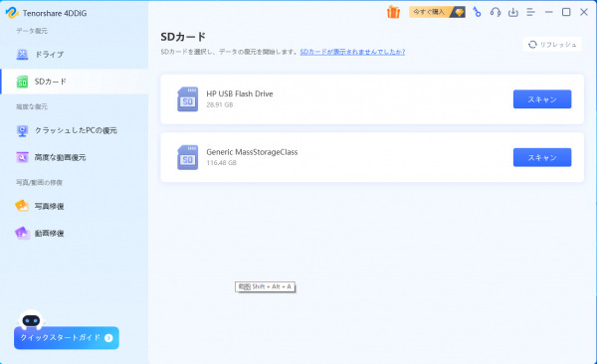Click the Generic MassStorageClass SD icon
This screenshot has width=597, height=364.
[x=188, y=157]
